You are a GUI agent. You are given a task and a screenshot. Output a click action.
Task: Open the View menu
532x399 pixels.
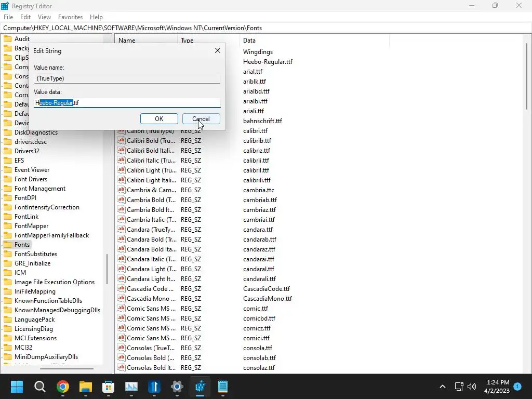(x=44, y=17)
